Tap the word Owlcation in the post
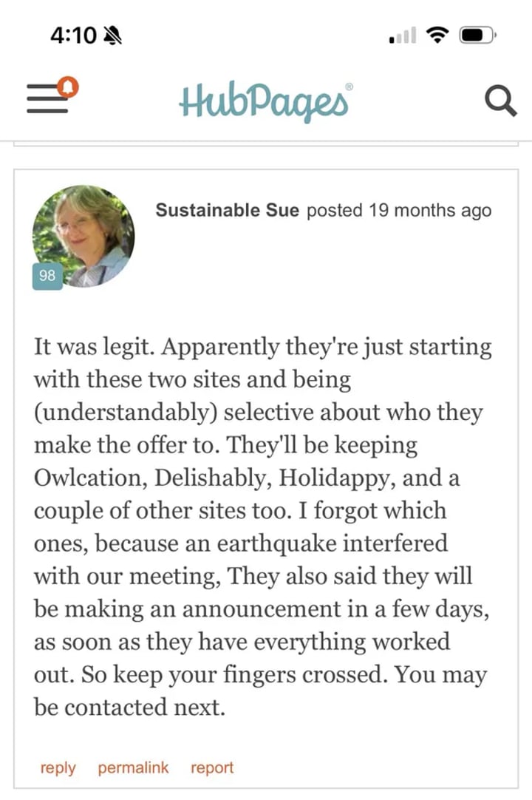The image size is (532, 800). pyautogui.click(x=90, y=478)
